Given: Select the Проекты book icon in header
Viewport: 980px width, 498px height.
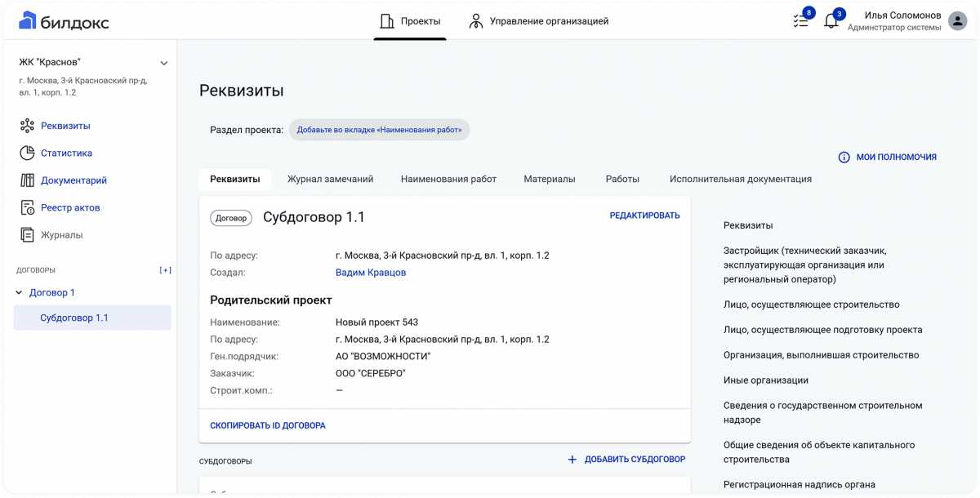Looking at the screenshot, I should tap(387, 20).
